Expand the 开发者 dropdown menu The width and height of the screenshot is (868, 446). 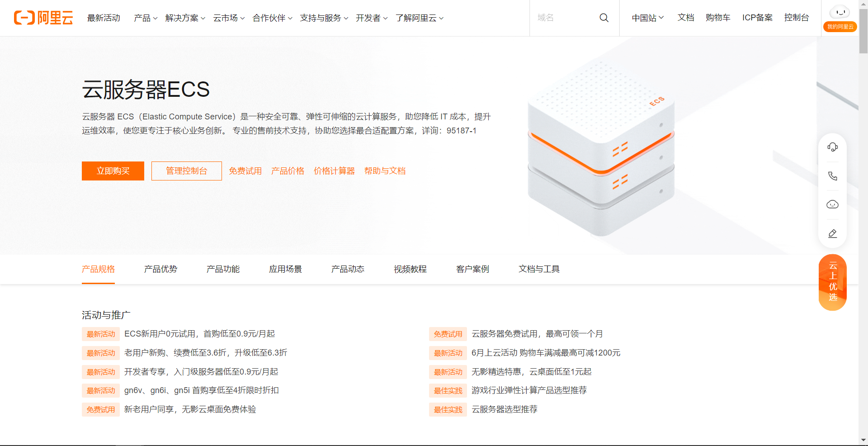[372, 18]
